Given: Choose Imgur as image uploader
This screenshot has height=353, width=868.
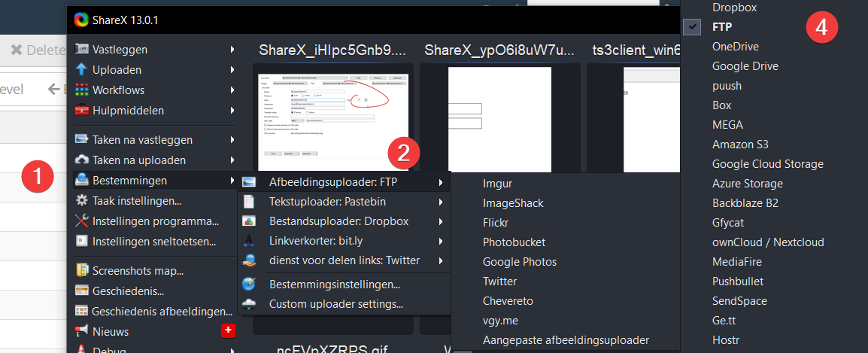Looking at the screenshot, I should pyautogui.click(x=497, y=184).
